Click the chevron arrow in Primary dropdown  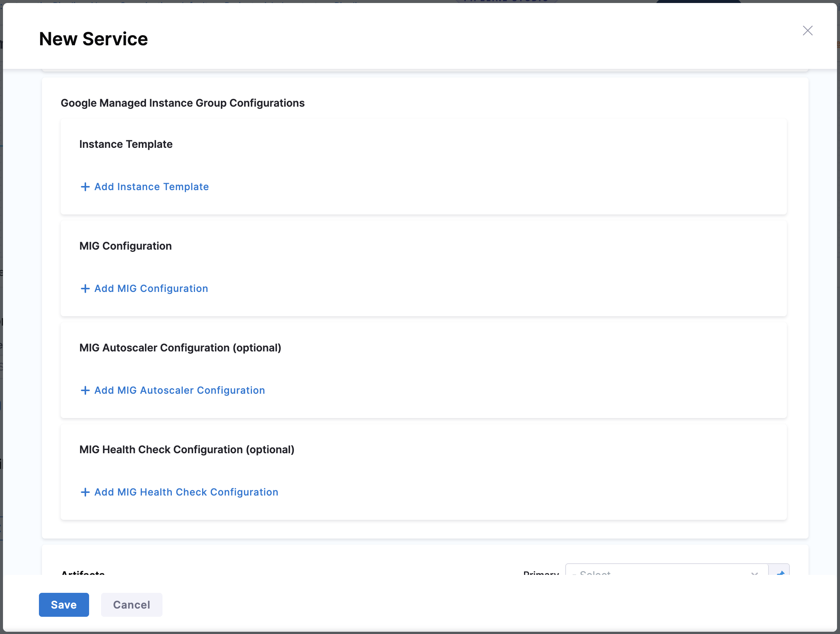[754, 573]
